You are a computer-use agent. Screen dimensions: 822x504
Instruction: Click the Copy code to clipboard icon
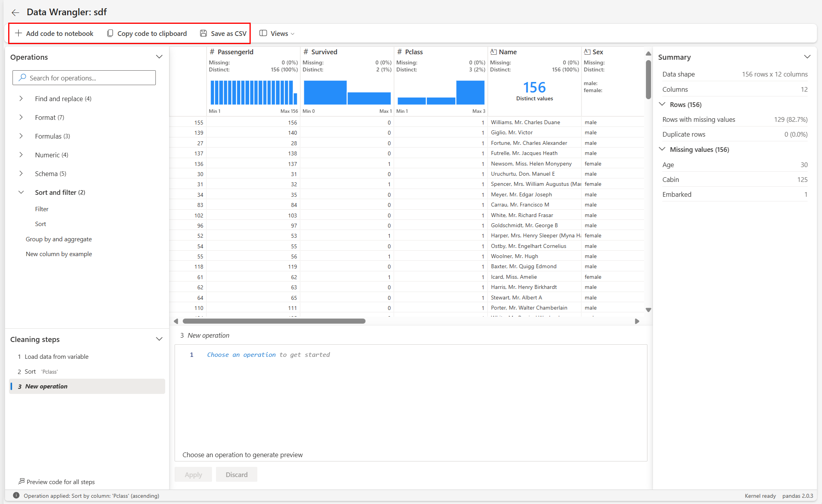(110, 33)
